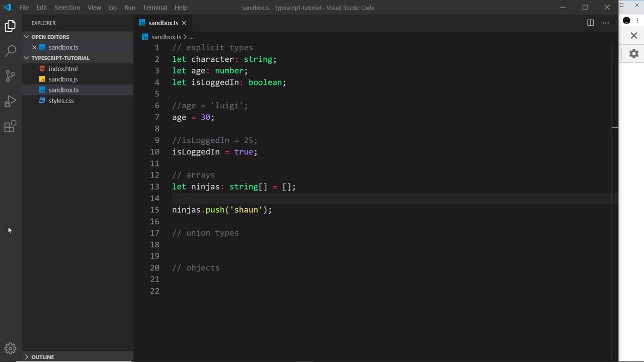Click the X icon in the browser panel
644x362 pixels.
[x=634, y=36]
